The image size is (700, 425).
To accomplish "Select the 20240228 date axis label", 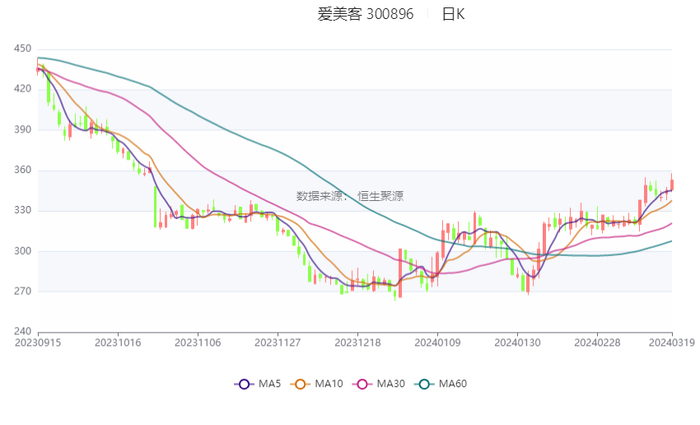I will [596, 342].
